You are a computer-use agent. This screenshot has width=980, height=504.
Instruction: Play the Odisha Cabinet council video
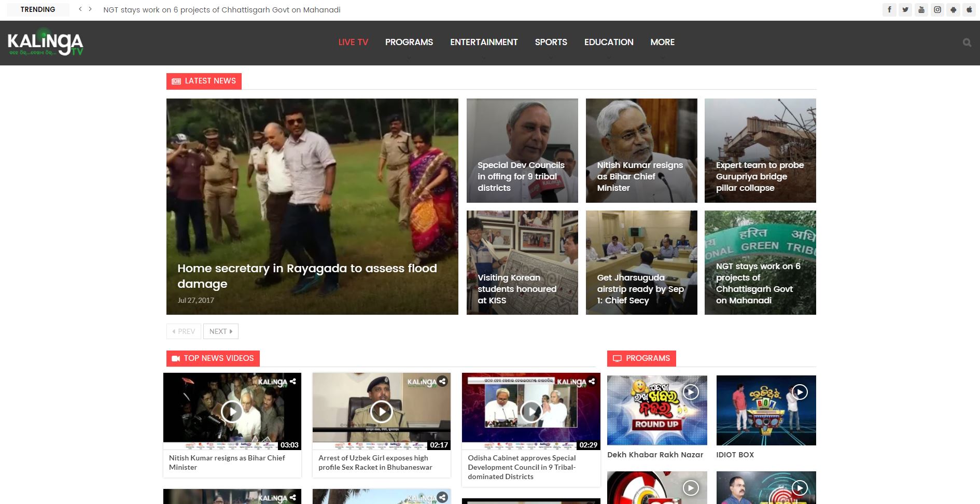tap(531, 412)
